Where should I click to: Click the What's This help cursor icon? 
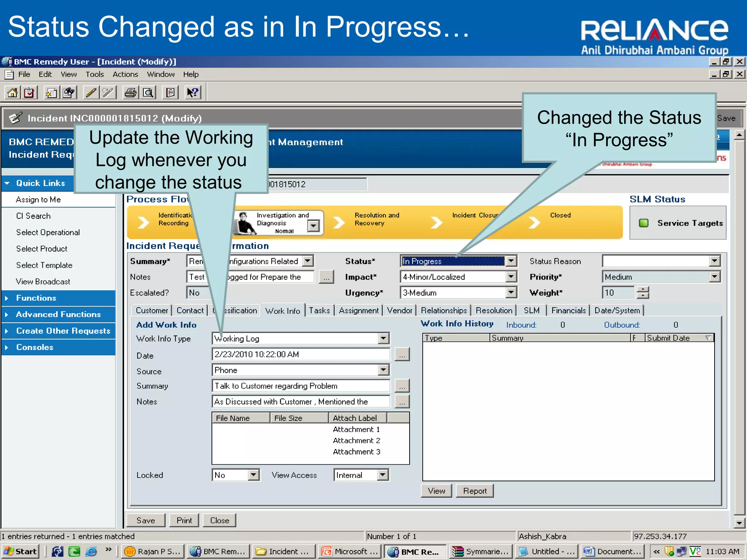click(193, 93)
